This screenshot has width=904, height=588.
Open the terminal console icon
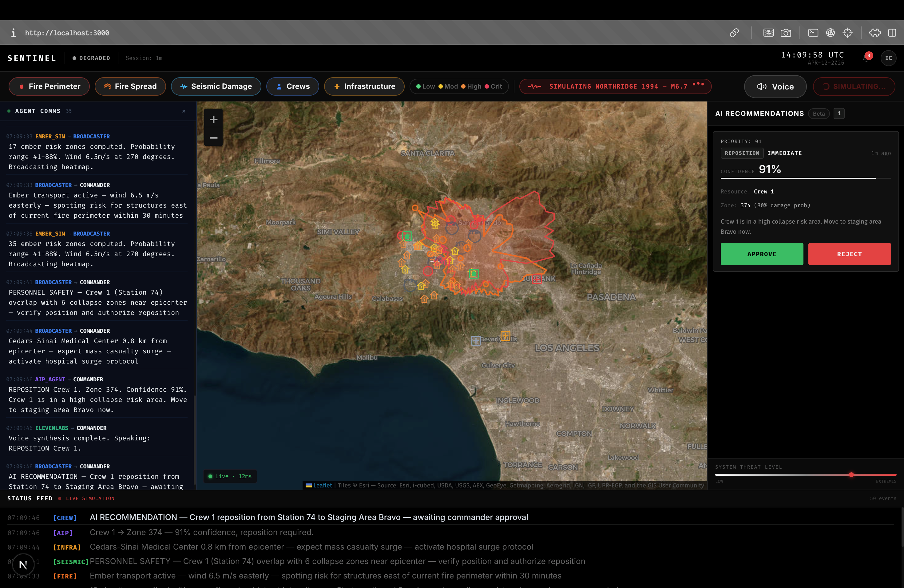click(813, 33)
